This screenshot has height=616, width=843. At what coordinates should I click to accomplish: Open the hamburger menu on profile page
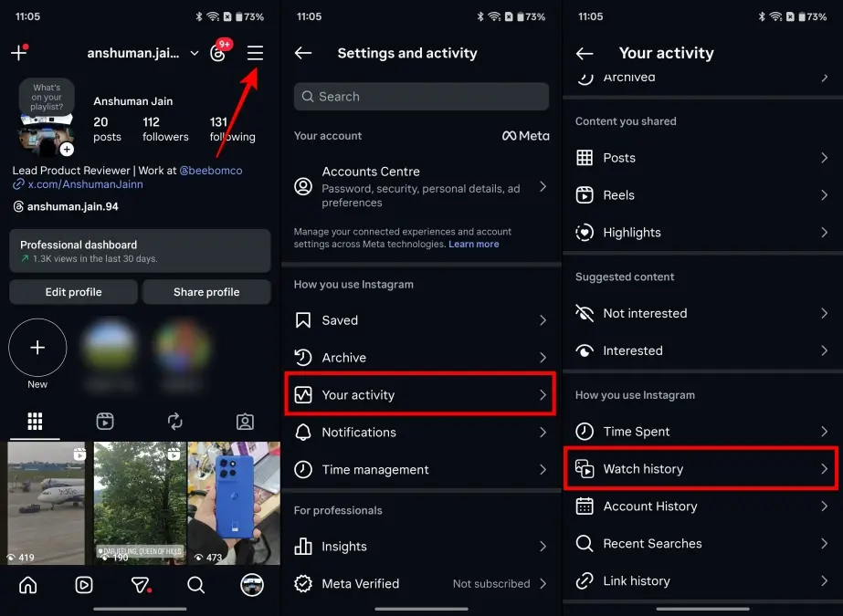[x=255, y=53]
